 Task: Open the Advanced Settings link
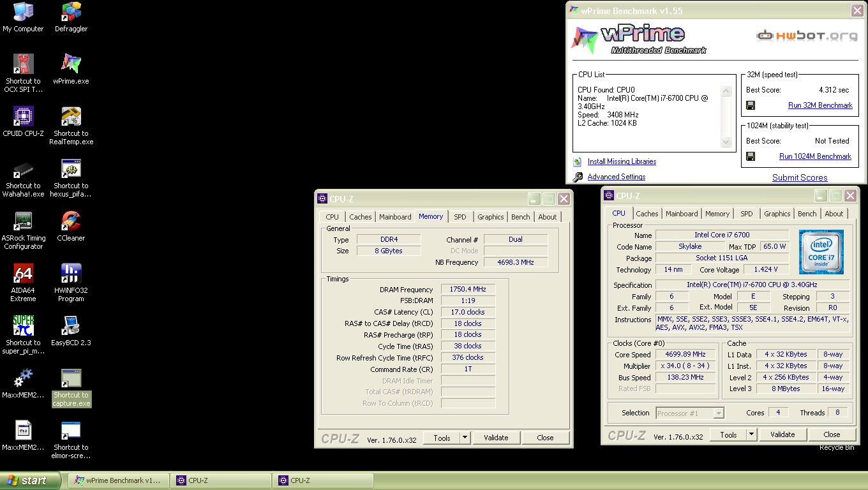pyautogui.click(x=616, y=177)
